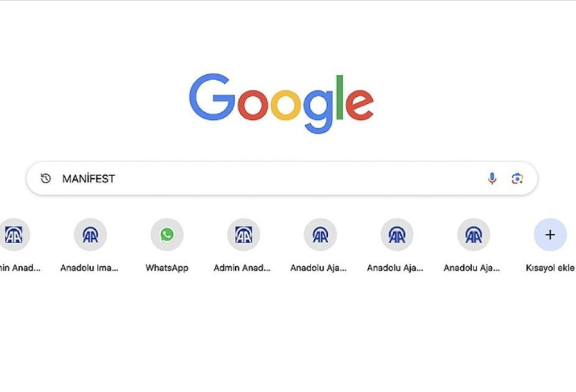Open the Admin Anad... shortcut beside WhatsApp
The image size is (576, 392).
coord(243,235)
